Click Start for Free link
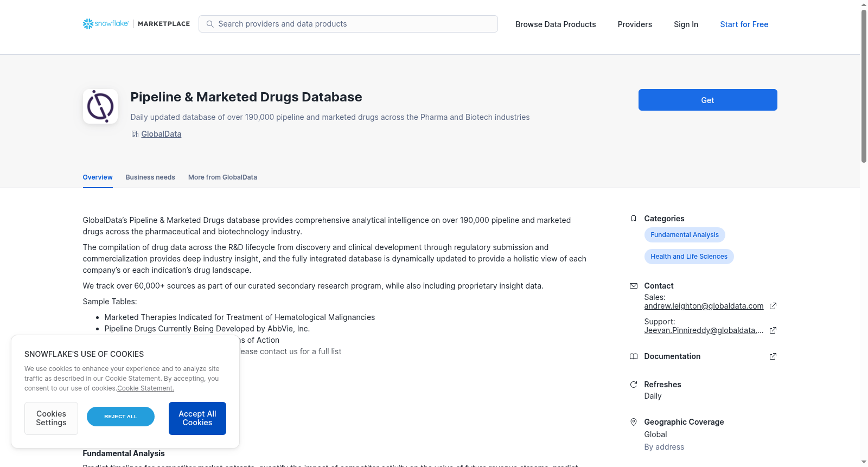The width and height of the screenshot is (868, 467). (x=744, y=24)
